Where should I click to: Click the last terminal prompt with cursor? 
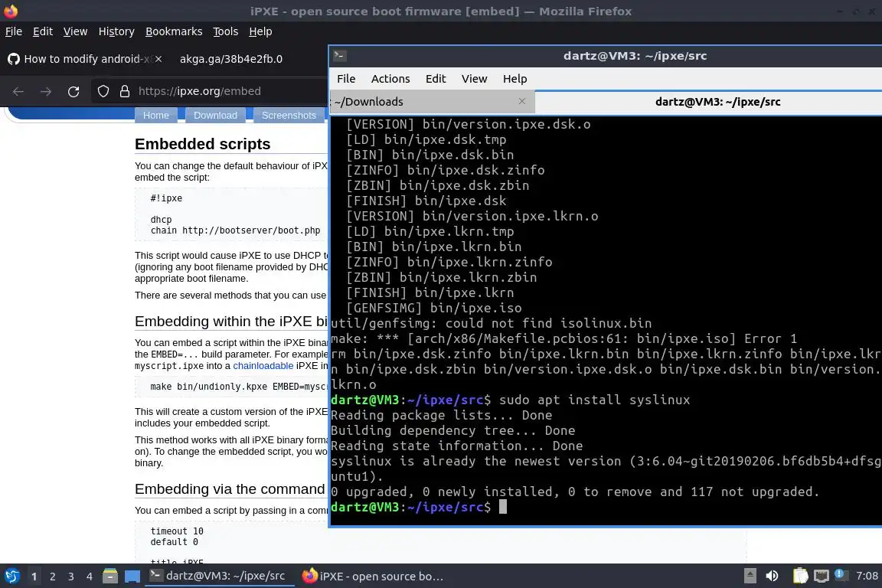click(x=419, y=507)
